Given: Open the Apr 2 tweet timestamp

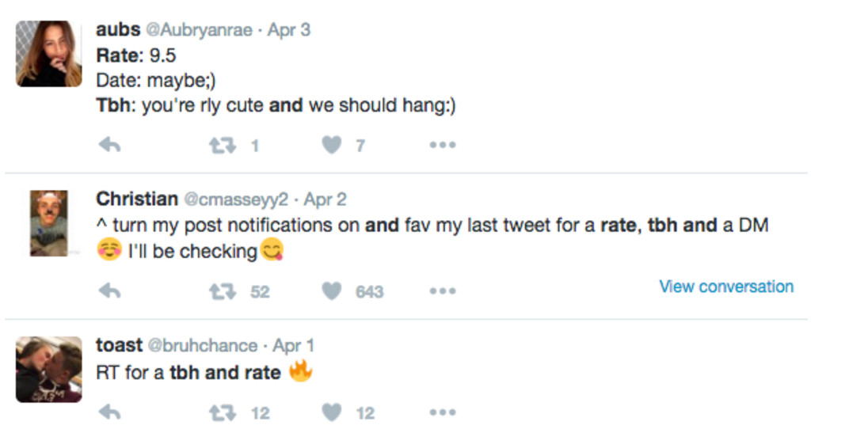Looking at the screenshot, I should (325, 199).
